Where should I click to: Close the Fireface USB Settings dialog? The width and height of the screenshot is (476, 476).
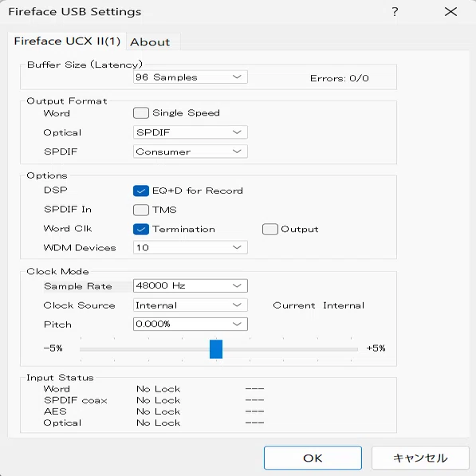(x=450, y=12)
